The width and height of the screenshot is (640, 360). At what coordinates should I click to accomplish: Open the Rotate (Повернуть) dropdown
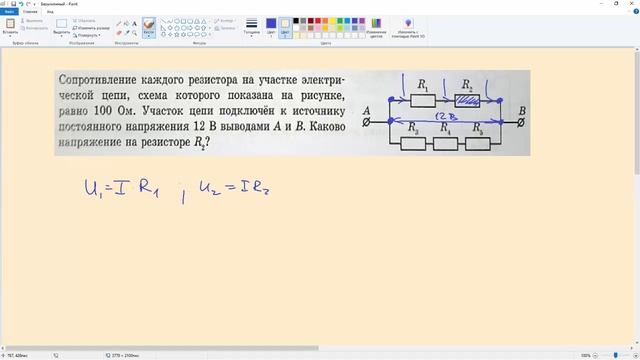tap(86, 36)
